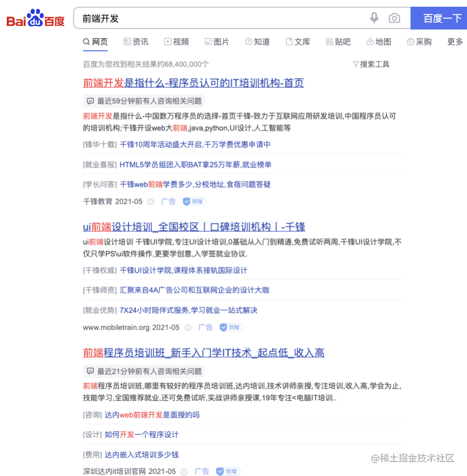Expand the dropdown arrow after www.mobiletrain.org 2021-05

(x=188, y=328)
